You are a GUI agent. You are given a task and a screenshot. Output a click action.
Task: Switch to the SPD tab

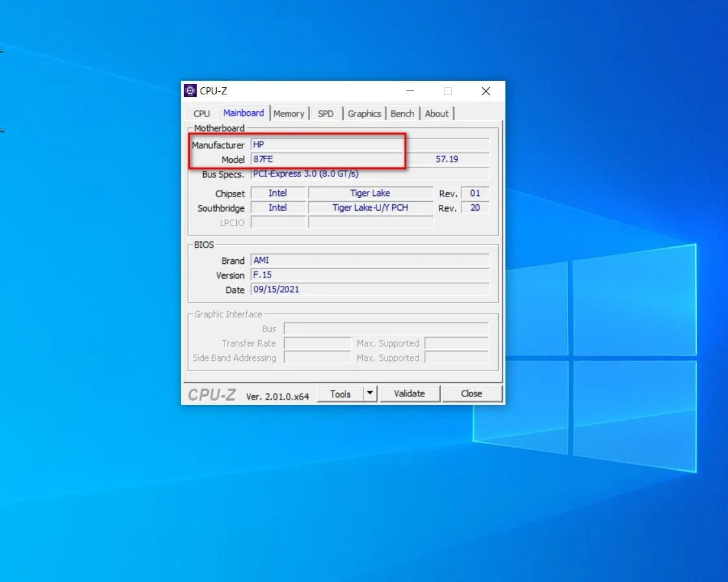coord(326,113)
